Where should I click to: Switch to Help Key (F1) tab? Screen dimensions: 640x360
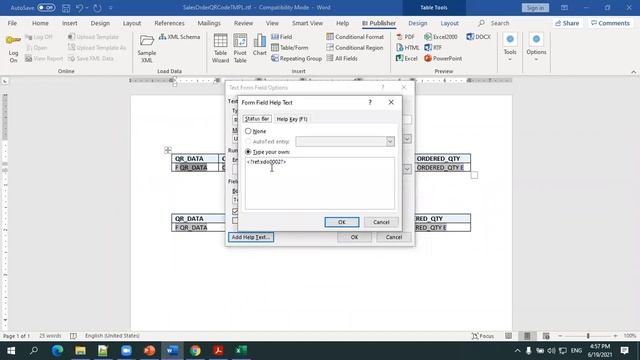click(292, 119)
